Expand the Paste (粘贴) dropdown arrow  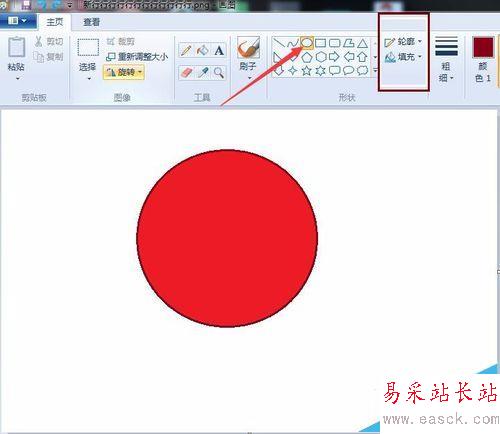click(17, 79)
